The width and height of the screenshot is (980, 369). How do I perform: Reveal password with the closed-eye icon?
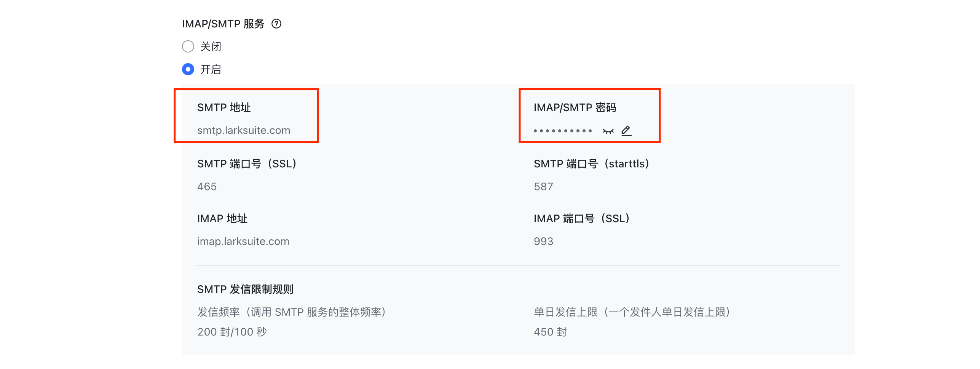(x=608, y=131)
